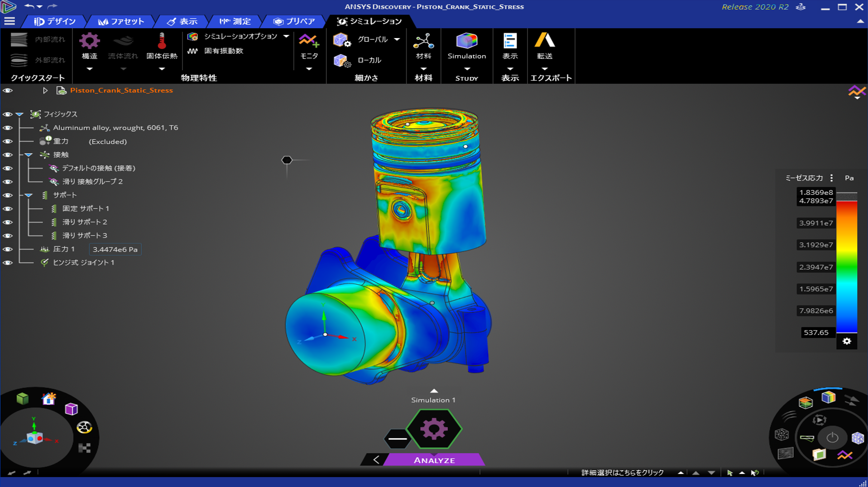Toggle visibility eye of デフォルトの接触 row

[8, 169]
